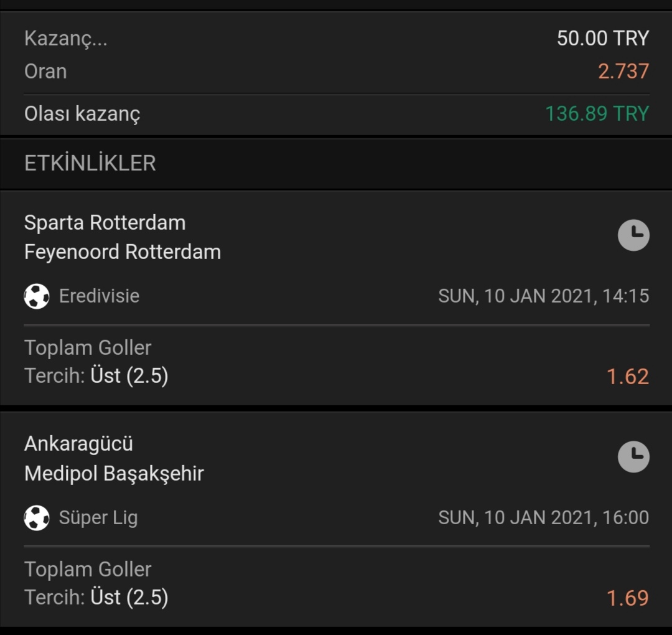Click the 50.00 TRY stake amount
The width and height of the screenshot is (672, 635).
point(603,38)
